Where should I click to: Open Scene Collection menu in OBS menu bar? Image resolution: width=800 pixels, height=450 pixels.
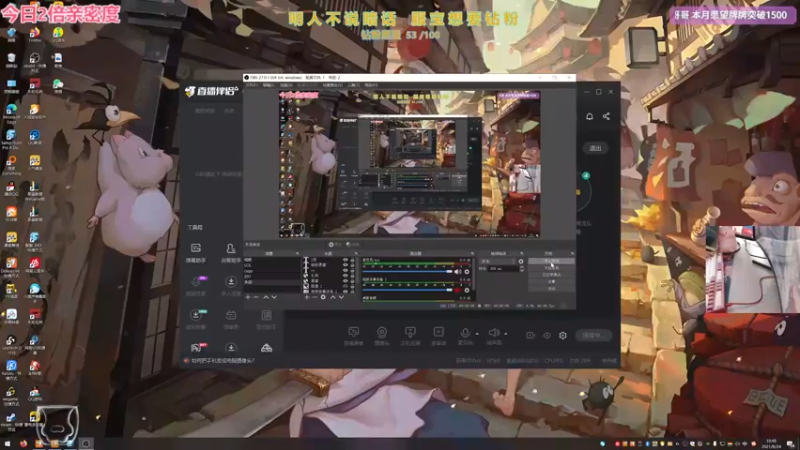[x=333, y=85]
